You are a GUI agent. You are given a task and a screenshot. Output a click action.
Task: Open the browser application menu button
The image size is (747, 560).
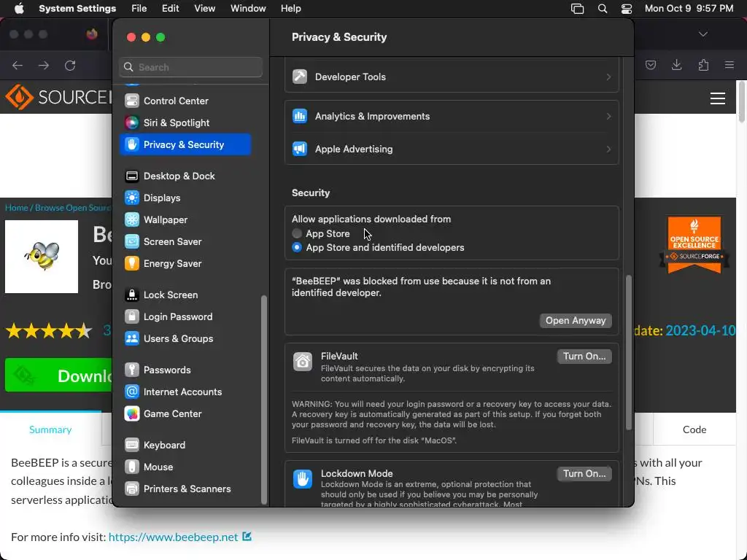[729, 65]
